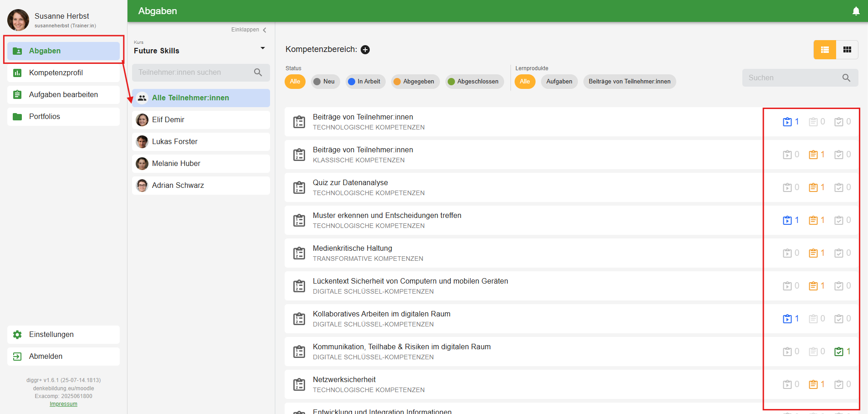The height and width of the screenshot is (414, 868).
Task: Enable the Abgeschlossen status filter
Action: point(474,82)
